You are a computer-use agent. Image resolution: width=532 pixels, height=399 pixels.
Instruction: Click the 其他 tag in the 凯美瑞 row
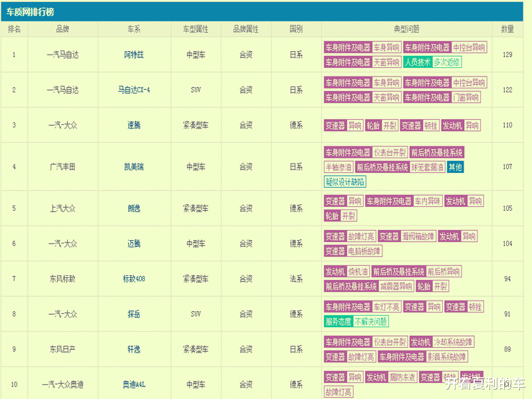point(456,167)
